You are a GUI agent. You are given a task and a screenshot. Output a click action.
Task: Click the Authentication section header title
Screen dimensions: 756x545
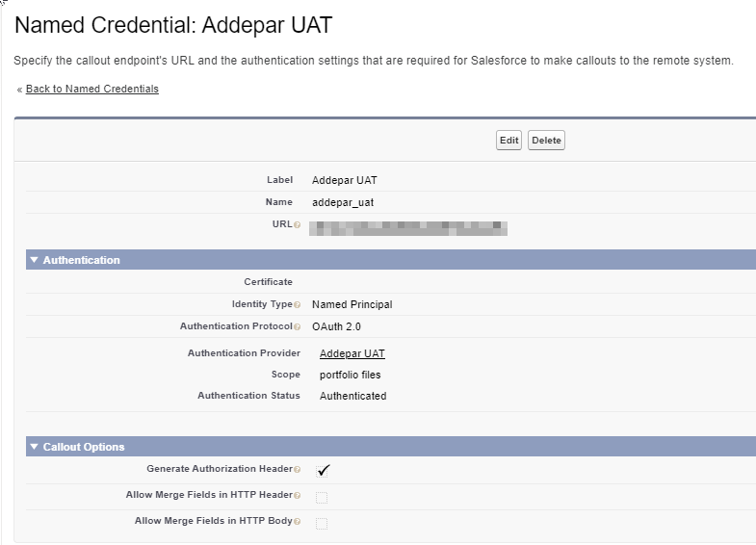coord(82,260)
